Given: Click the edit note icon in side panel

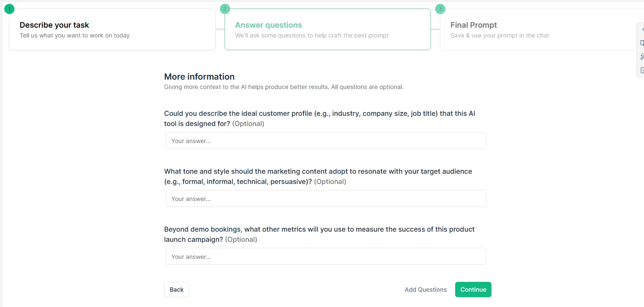Looking at the screenshot, I should 642,70.
